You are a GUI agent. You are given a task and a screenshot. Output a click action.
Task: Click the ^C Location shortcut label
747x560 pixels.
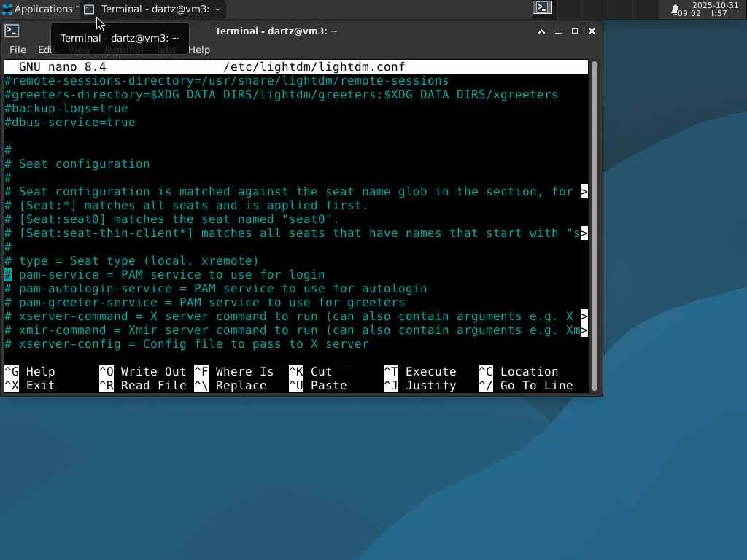(x=519, y=371)
